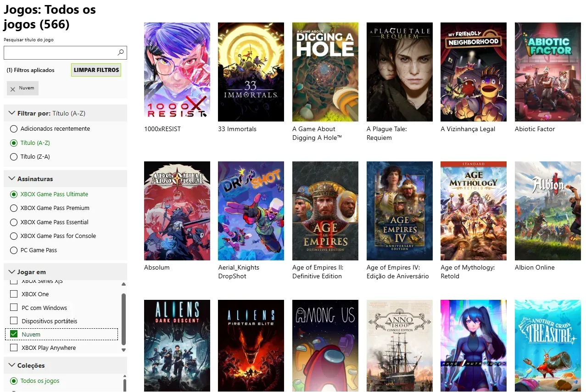Open the Absolum game cover
Viewport: 586px width, 392px height.
point(177,211)
